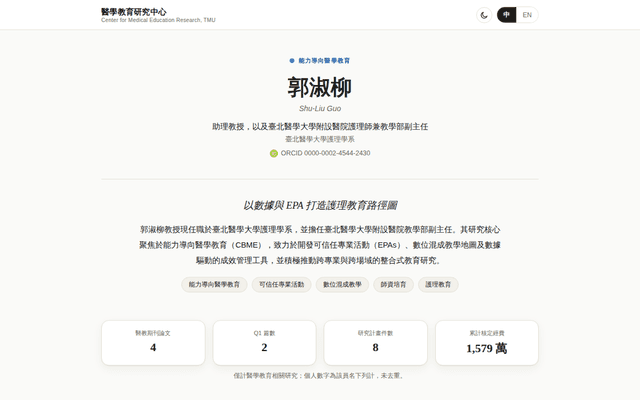640x400 pixels.
Task: Click the 能力導向醫學教育 header label
Action: point(324,61)
